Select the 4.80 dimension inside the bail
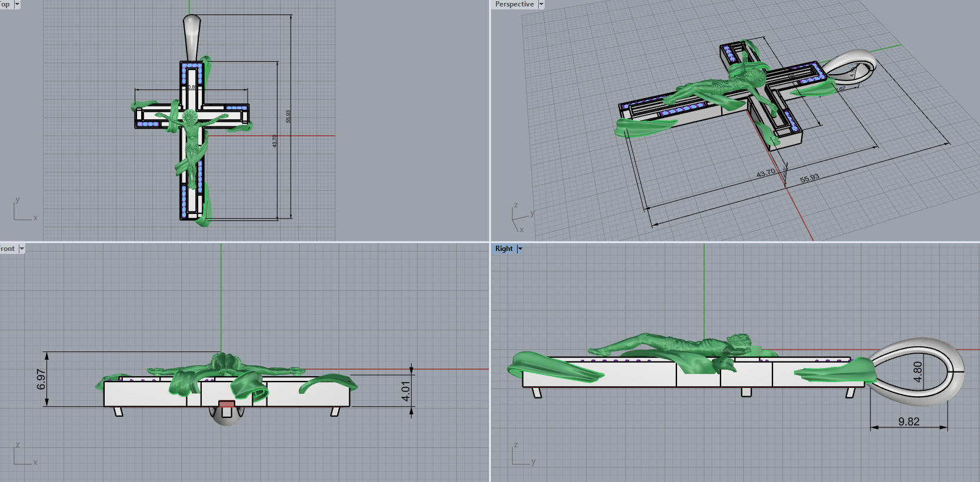This screenshot has width=980, height=482. tap(918, 371)
